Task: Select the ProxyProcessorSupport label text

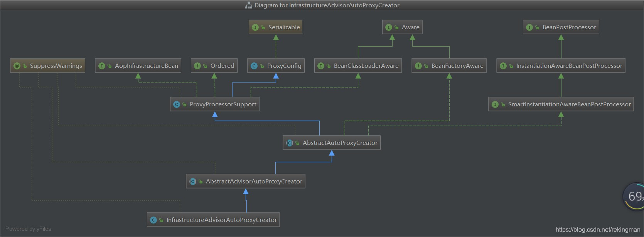Action: (223, 104)
